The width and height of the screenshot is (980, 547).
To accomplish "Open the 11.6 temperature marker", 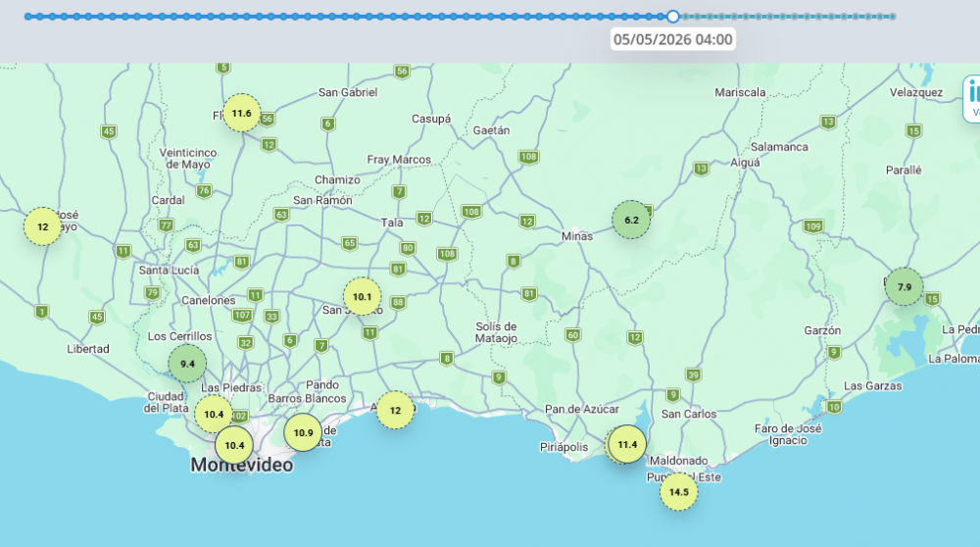I will pyautogui.click(x=242, y=113).
